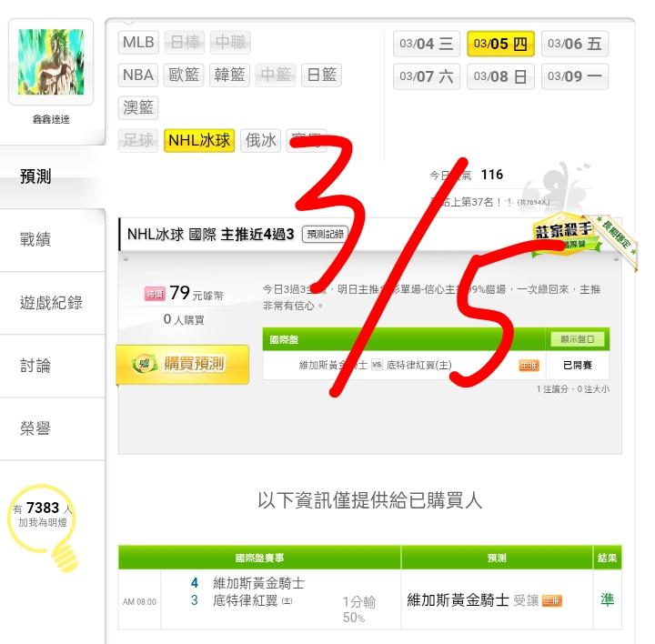The height and width of the screenshot is (644, 655).
Task: Switch to the 03/06 五 date
Action: pos(575,44)
